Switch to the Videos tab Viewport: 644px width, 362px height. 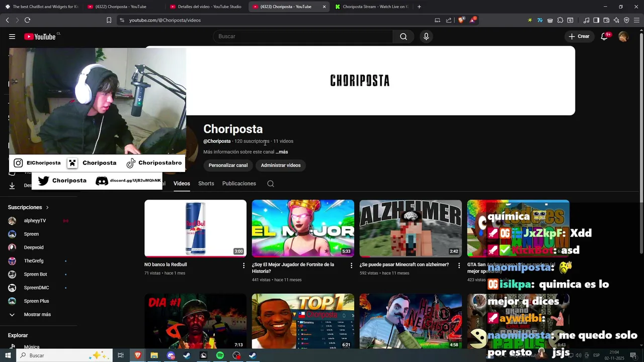(x=182, y=184)
